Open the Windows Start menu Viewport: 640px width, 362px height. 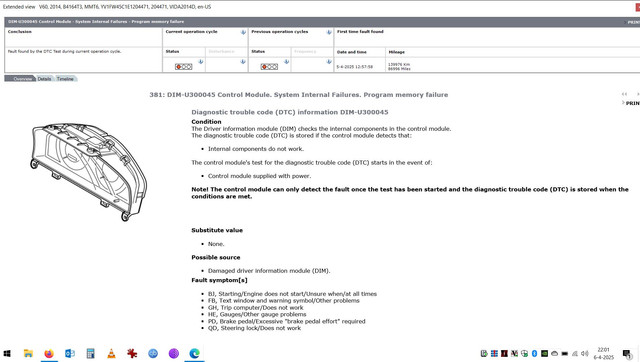point(7,353)
